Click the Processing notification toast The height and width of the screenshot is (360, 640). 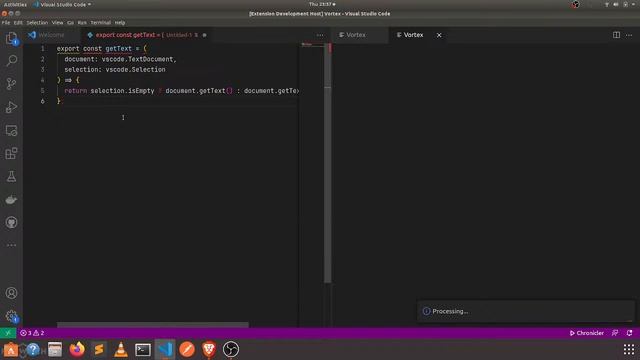click(x=526, y=311)
